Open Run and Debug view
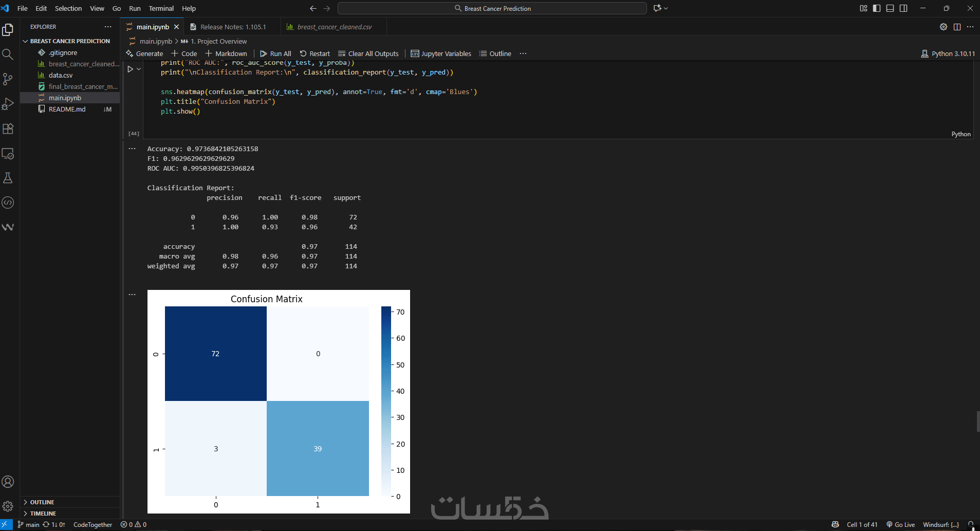980x531 pixels. (x=8, y=104)
